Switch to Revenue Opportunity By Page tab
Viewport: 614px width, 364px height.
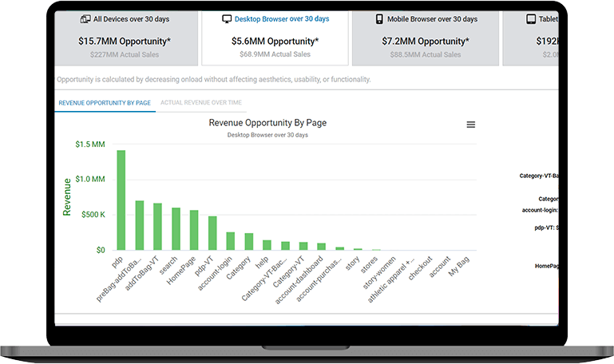tap(105, 103)
